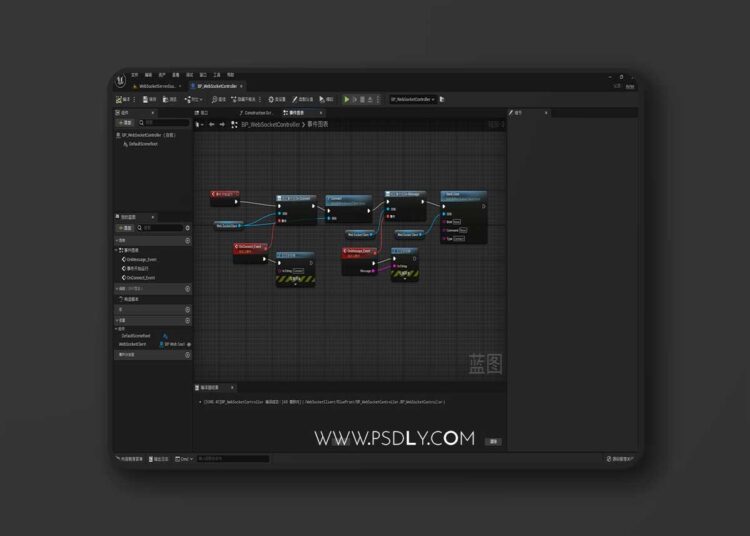Open the Cmd dropdown in status bar
This screenshot has width=750, height=536.
click(184, 459)
